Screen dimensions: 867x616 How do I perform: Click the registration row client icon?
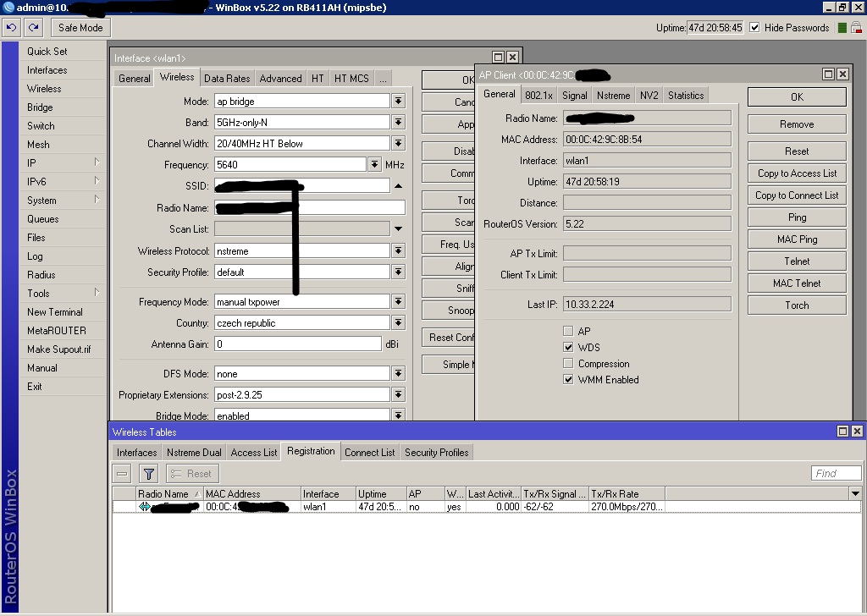click(x=144, y=507)
